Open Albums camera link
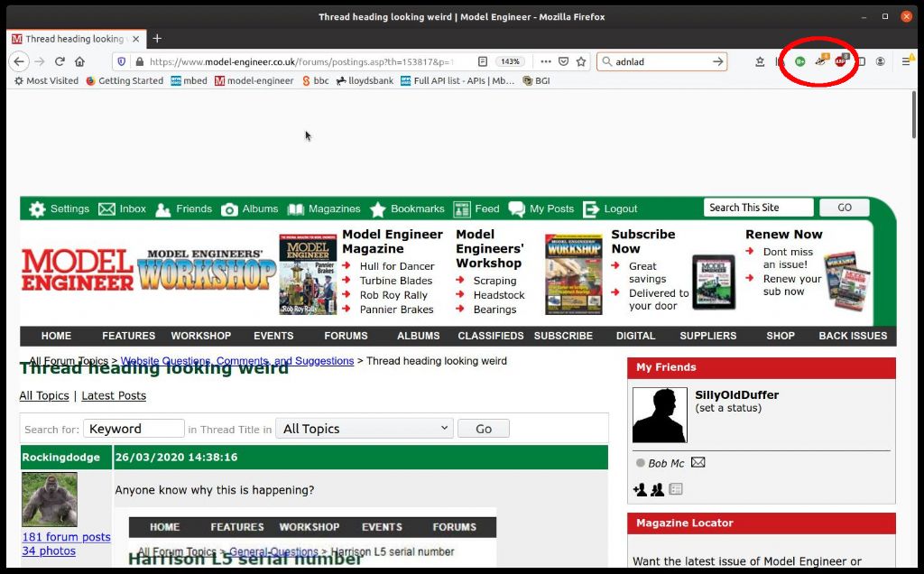This screenshot has width=924, height=574. coord(249,208)
